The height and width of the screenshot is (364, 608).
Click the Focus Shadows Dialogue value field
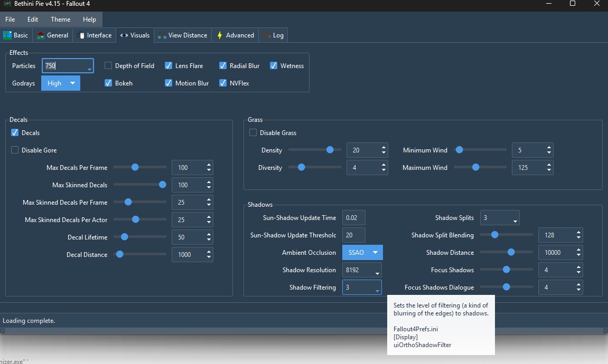560,288
